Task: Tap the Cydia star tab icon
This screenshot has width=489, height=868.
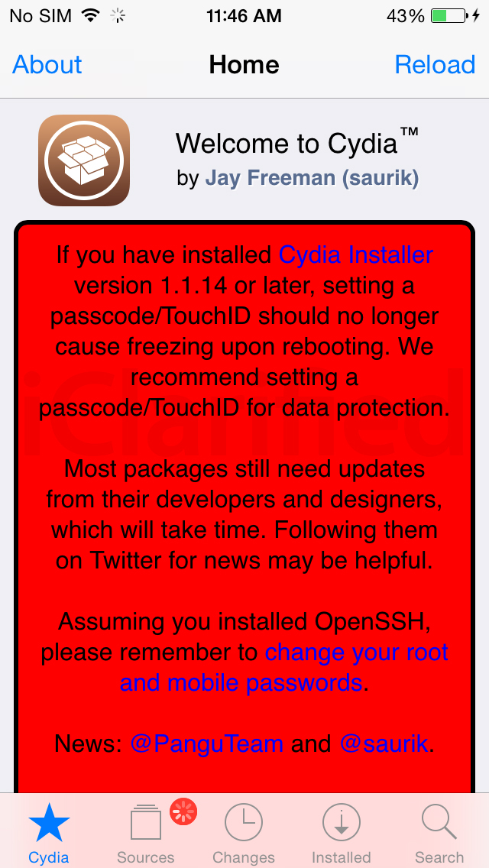Action: tap(49, 822)
